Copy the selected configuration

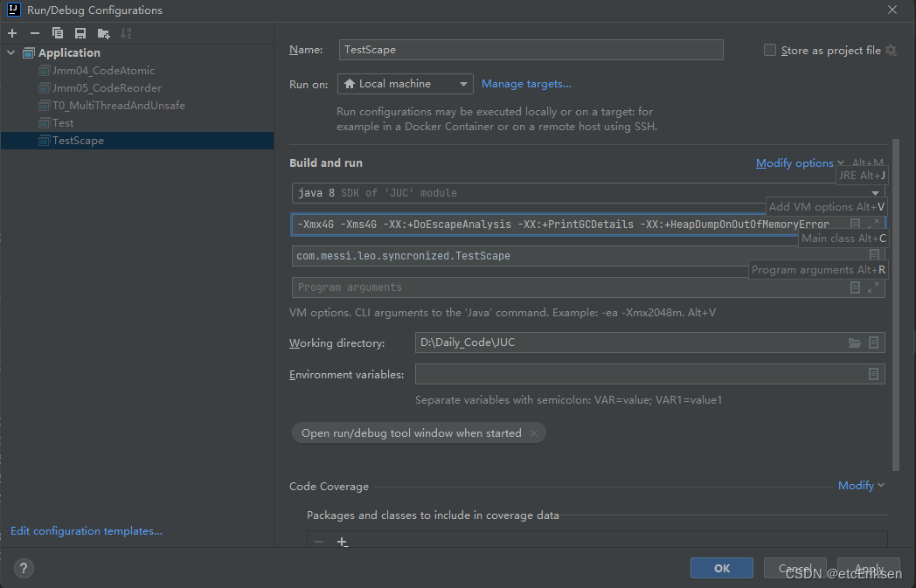click(58, 33)
